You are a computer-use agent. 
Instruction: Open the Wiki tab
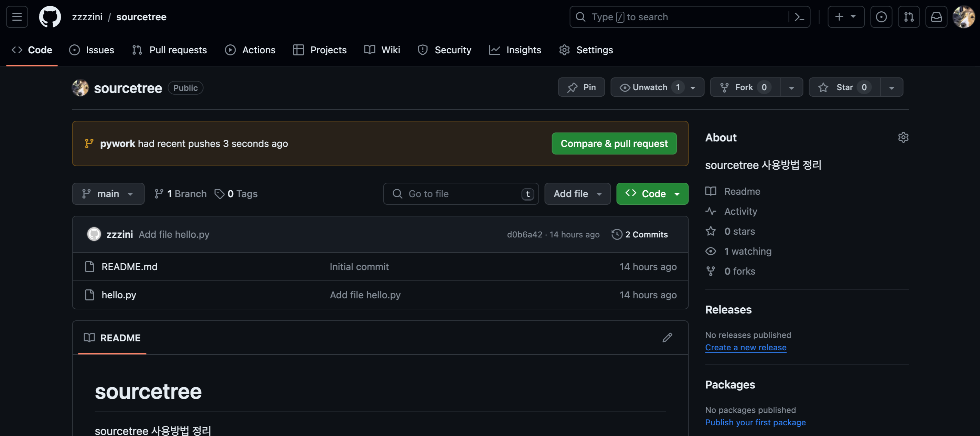click(x=382, y=50)
